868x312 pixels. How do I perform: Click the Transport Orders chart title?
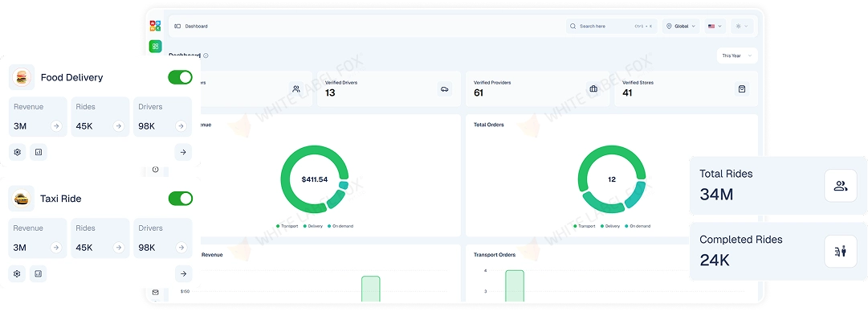click(495, 255)
